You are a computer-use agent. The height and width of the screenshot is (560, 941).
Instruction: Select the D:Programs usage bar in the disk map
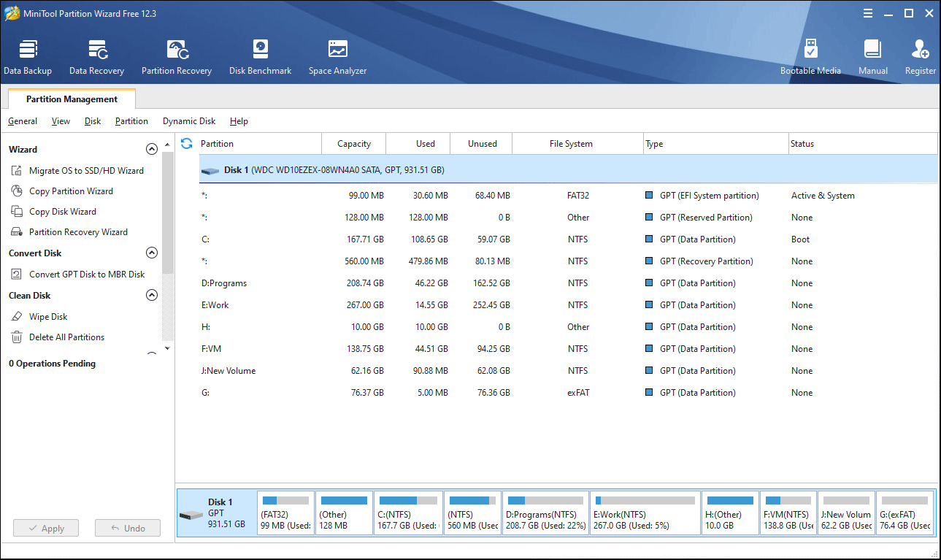pyautogui.click(x=545, y=501)
